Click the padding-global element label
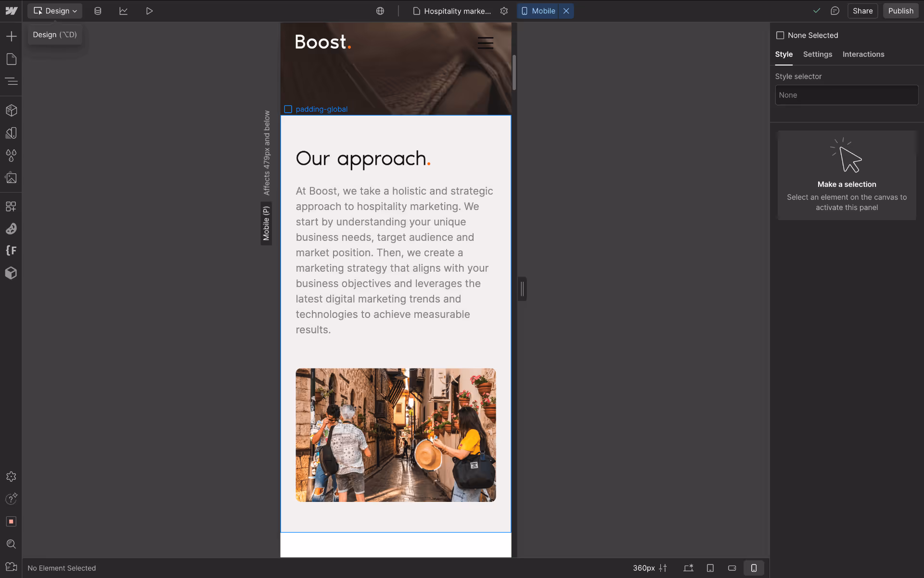 point(321,109)
